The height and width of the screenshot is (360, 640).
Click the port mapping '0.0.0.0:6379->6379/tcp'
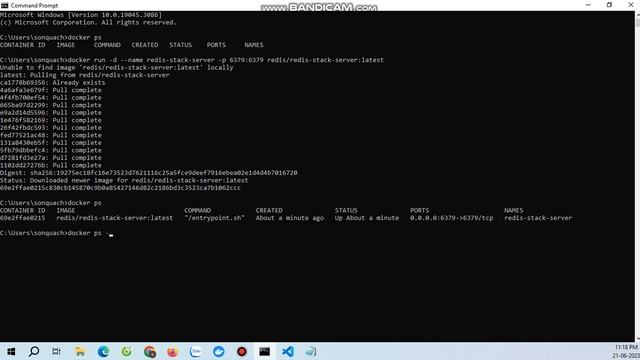tap(451, 218)
